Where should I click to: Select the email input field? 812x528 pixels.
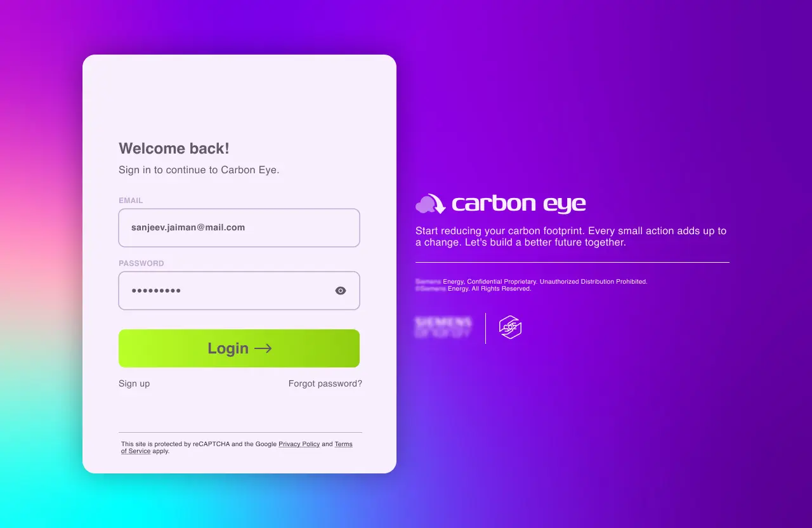point(239,228)
